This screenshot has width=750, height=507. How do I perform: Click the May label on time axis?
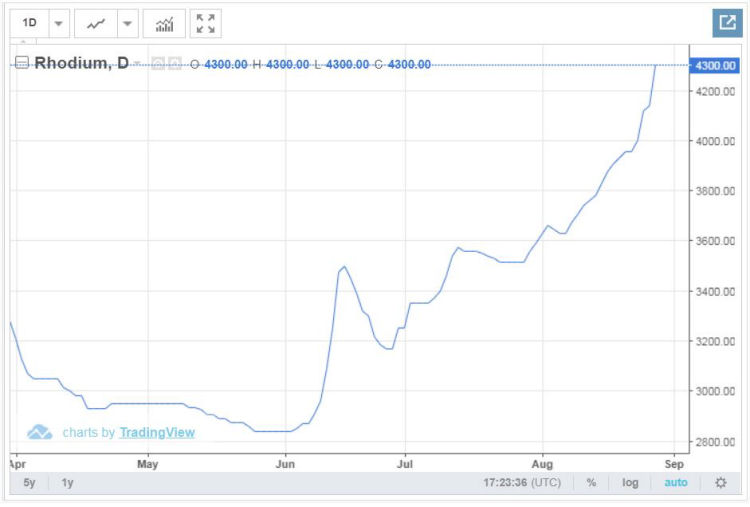click(147, 464)
